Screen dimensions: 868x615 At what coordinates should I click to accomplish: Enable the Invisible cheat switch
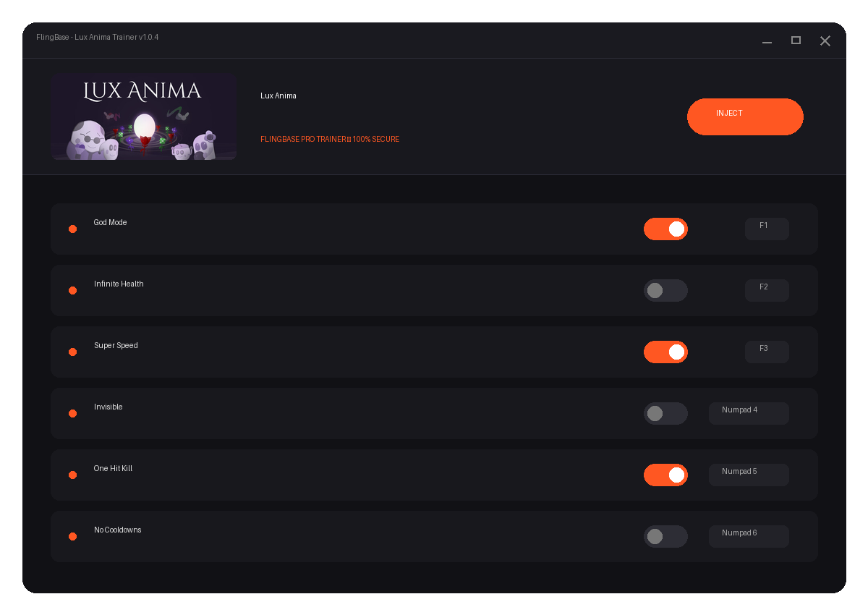665,413
